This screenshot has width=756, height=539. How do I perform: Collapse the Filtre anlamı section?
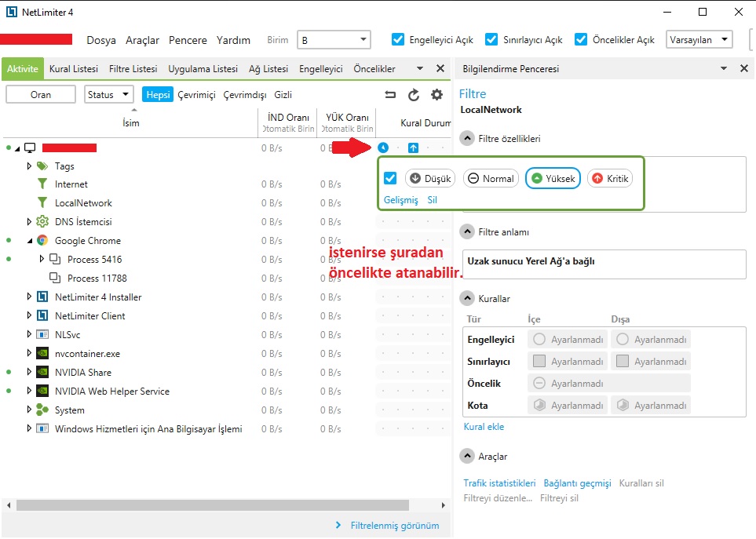point(467,232)
